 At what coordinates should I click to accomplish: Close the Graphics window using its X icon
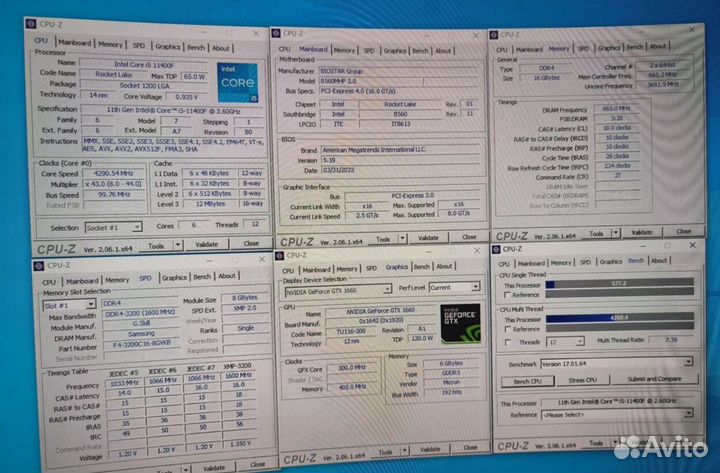pos(477,251)
